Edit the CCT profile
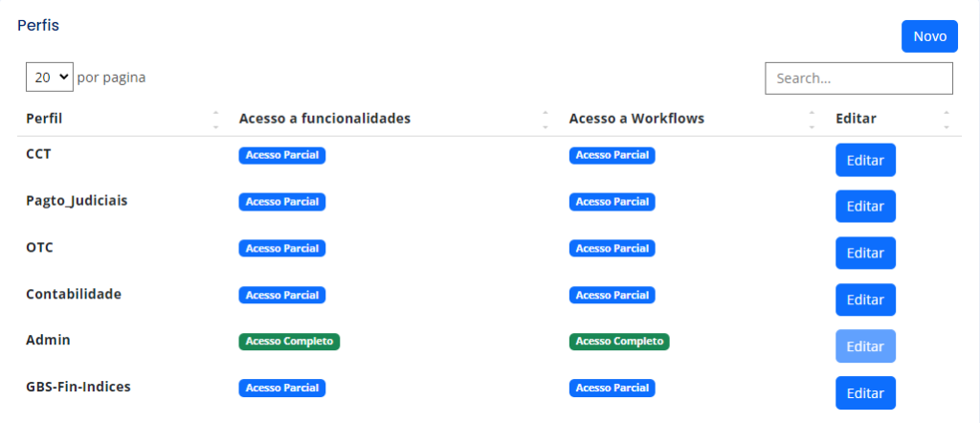The width and height of the screenshot is (980, 423). pos(865,160)
